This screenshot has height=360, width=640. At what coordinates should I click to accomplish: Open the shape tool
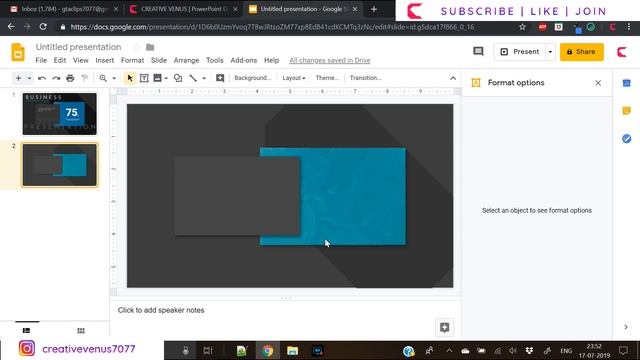178,78
